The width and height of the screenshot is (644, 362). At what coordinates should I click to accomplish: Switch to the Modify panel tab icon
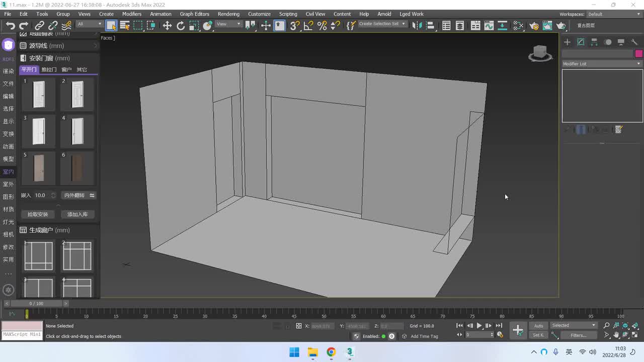tap(581, 42)
